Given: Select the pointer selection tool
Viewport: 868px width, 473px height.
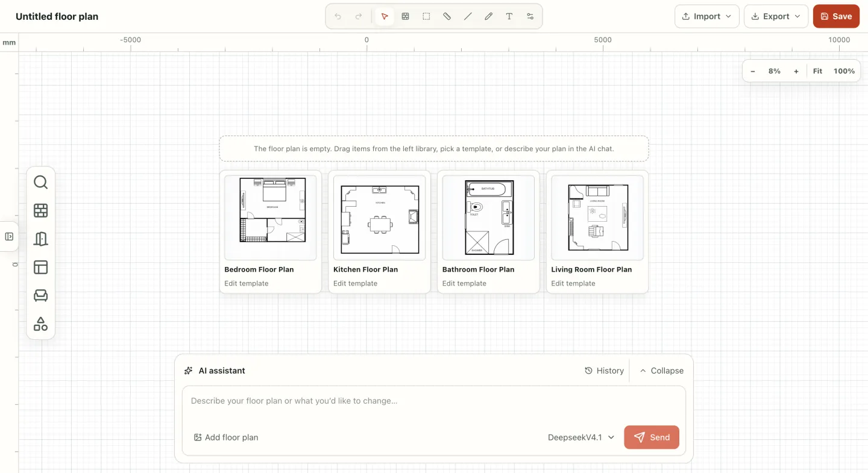Looking at the screenshot, I should [385, 16].
